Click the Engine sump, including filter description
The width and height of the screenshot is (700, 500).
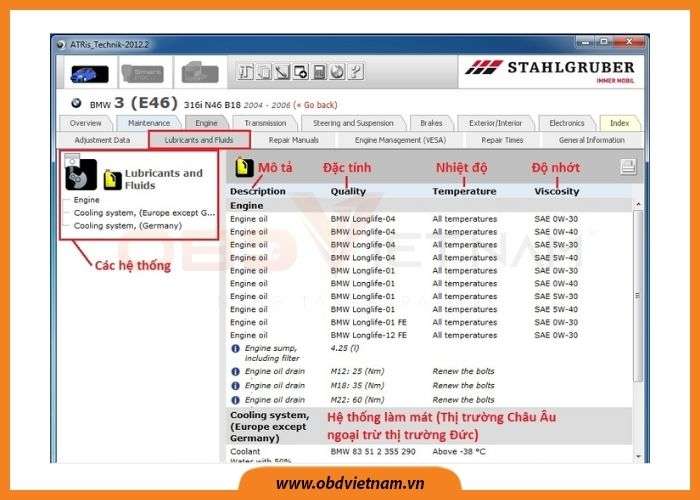coord(272,353)
